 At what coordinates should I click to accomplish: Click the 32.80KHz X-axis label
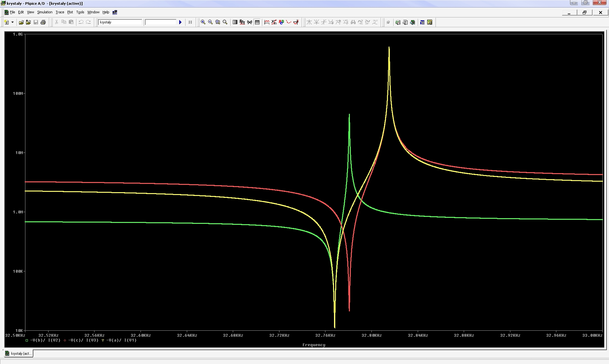[x=371, y=335]
